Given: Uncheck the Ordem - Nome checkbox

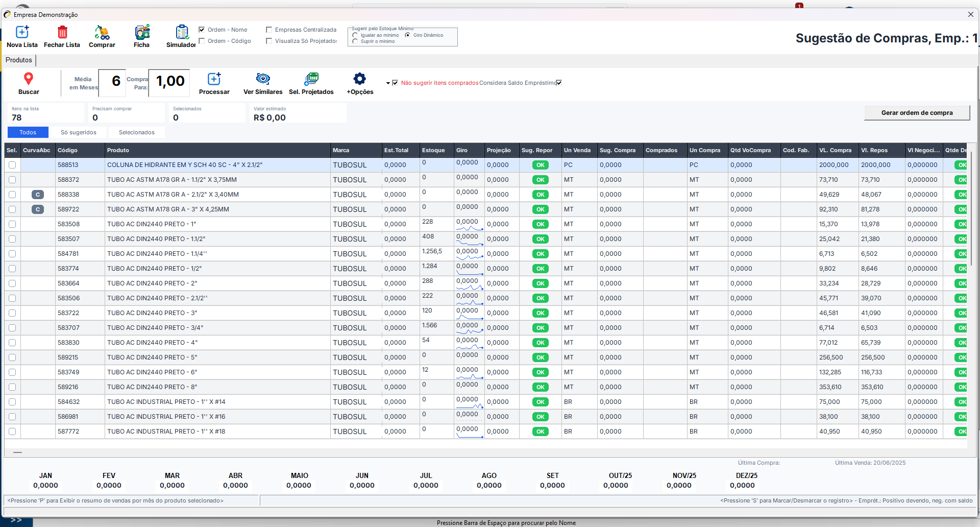Looking at the screenshot, I should pyautogui.click(x=202, y=30).
